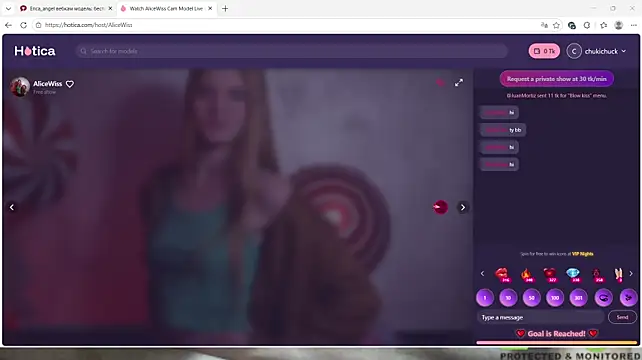
Task: Tip 301 tokens with purple button
Action: [578, 298]
